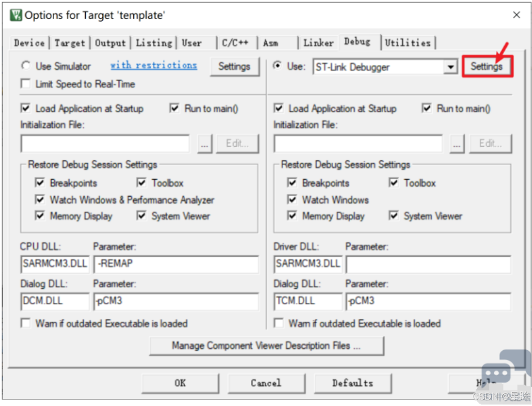Toggle ST-Link System Viewer checkbox
This screenshot has width=532, height=406.
click(393, 215)
